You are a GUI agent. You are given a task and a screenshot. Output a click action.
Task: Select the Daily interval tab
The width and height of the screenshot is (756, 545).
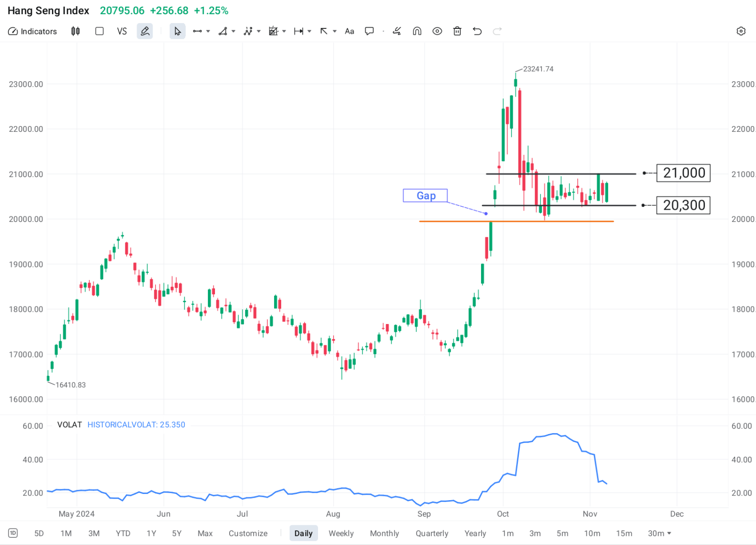click(x=303, y=533)
